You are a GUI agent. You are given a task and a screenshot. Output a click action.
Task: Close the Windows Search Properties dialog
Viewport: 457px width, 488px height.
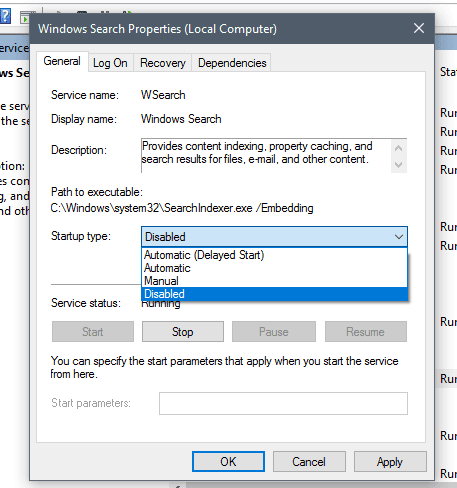click(x=419, y=28)
